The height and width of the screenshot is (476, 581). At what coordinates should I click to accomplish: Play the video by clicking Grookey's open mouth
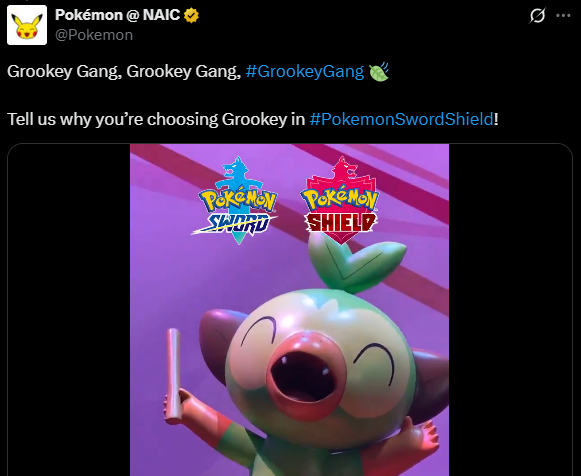pos(304,376)
